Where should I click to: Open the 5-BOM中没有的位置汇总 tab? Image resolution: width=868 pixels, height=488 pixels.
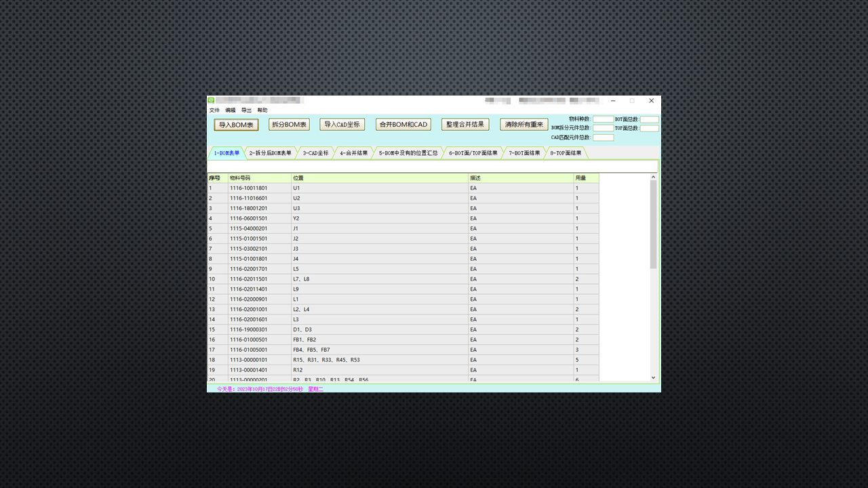(408, 153)
